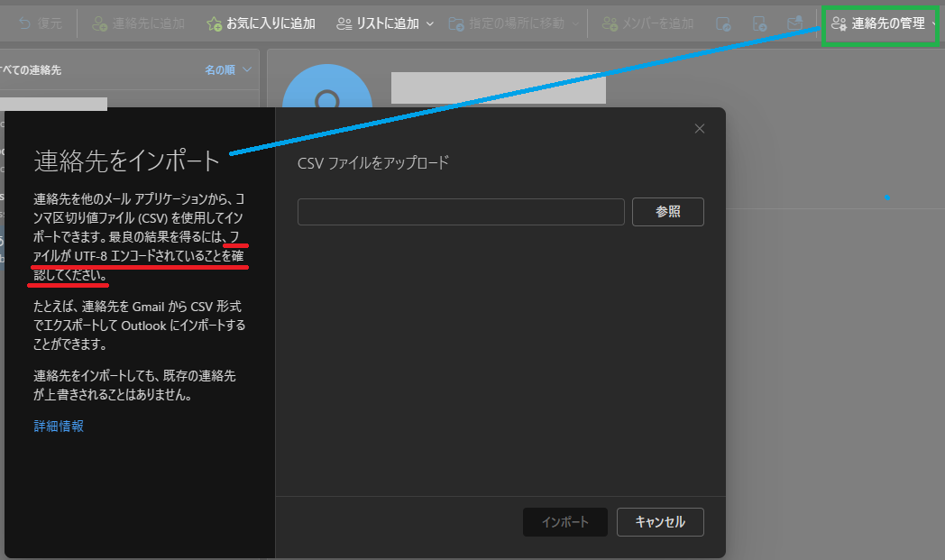Screen dimensions: 945x560
Task: Click the CSV ファイルをアップロード heading
Action: 373,162
